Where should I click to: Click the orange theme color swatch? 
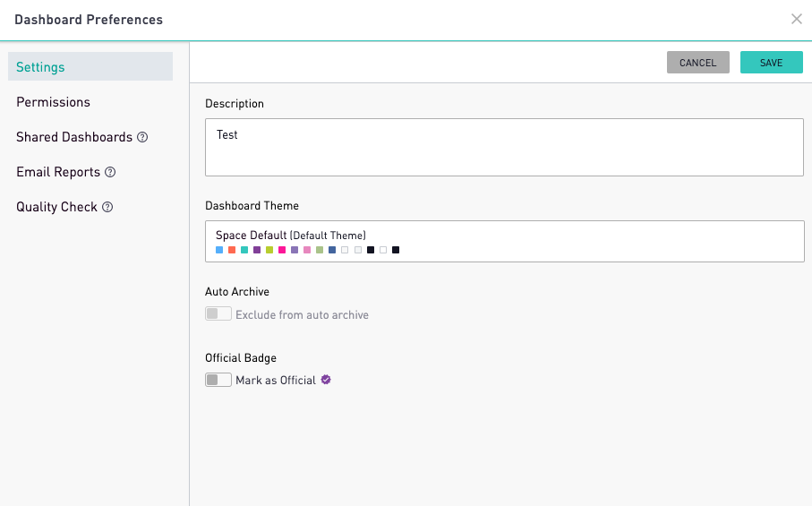[232, 250]
